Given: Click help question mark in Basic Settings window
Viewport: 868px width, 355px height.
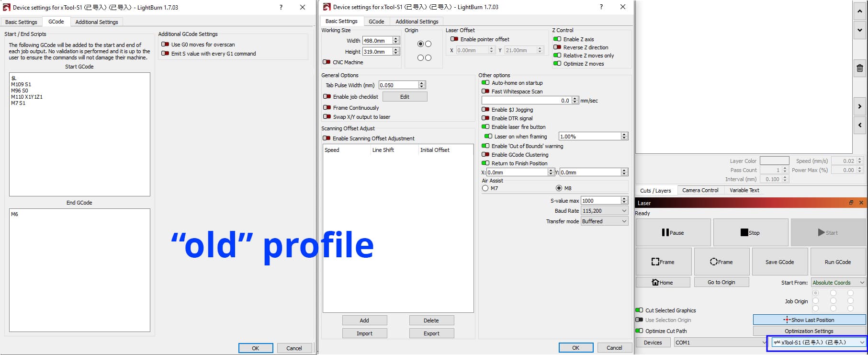Looking at the screenshot, I should pos(601,7).
